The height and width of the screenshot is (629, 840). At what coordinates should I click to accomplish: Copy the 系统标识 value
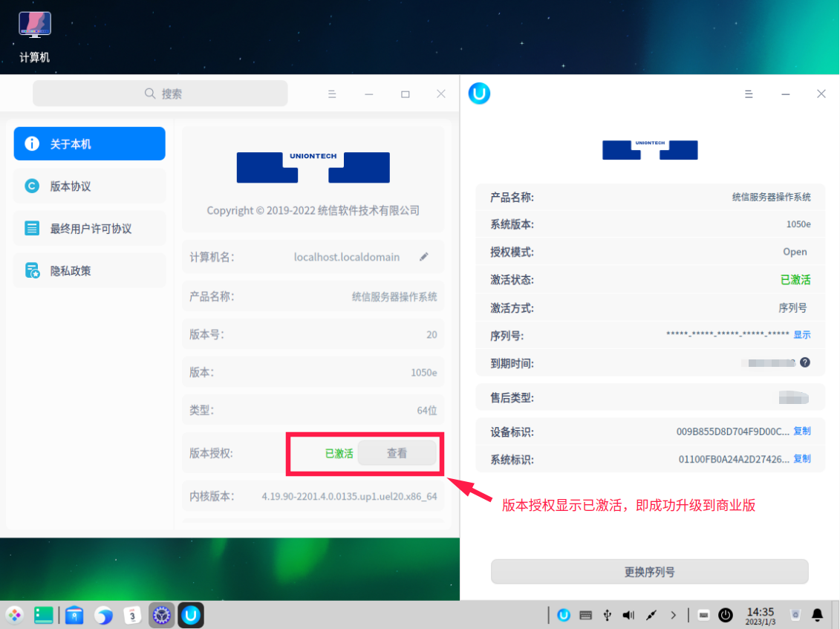point(802,459)
